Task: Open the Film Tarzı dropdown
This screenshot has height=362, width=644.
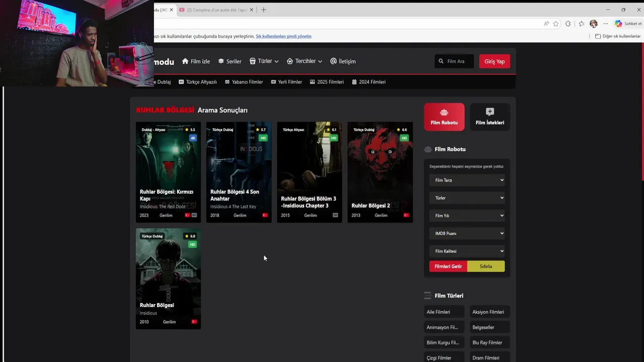Action: click(467, 180)
